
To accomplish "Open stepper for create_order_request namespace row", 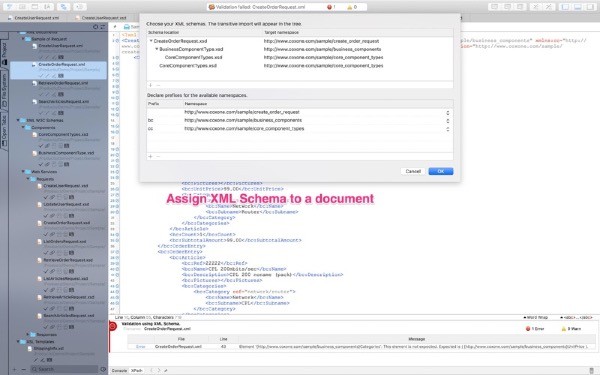I will 447,112.
